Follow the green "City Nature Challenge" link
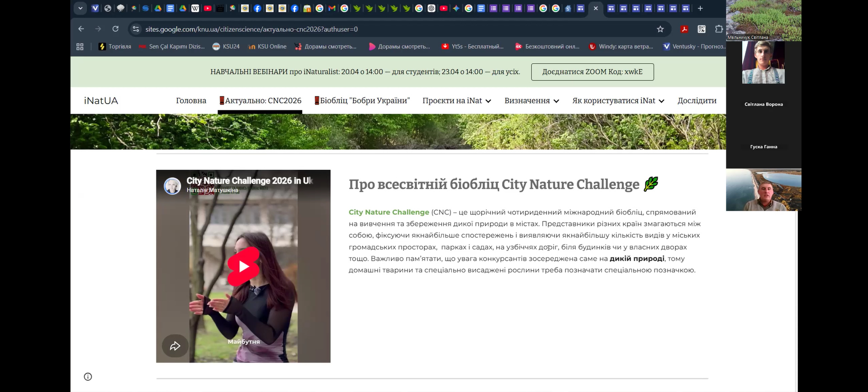This screenshot has width=868, height=392. 389,212
